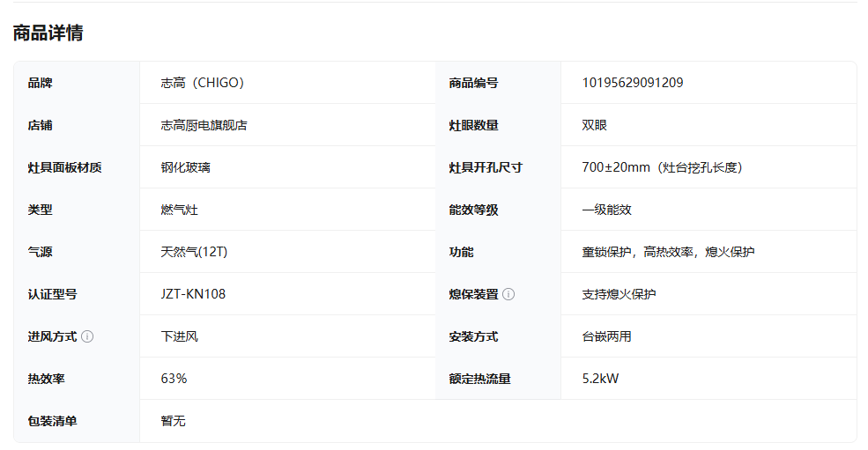Click the 燃气灶 type value
Viewport: 868px width, 450px height.
point(179,210)
